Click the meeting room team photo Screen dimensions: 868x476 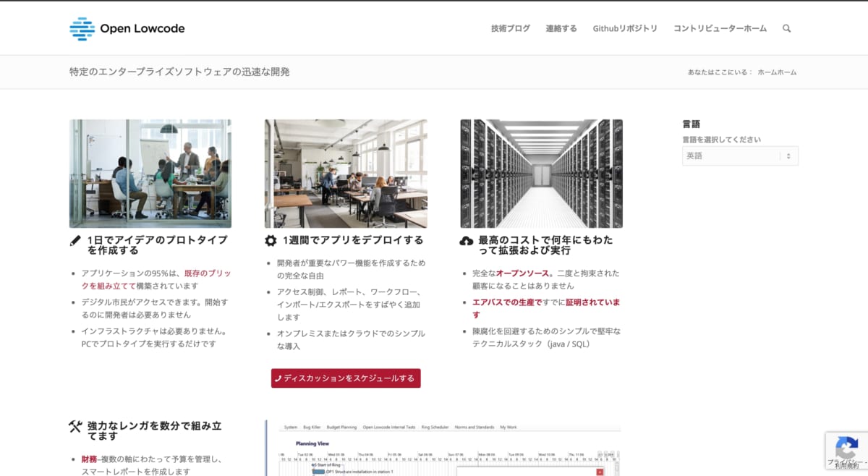tap(150, 174)
